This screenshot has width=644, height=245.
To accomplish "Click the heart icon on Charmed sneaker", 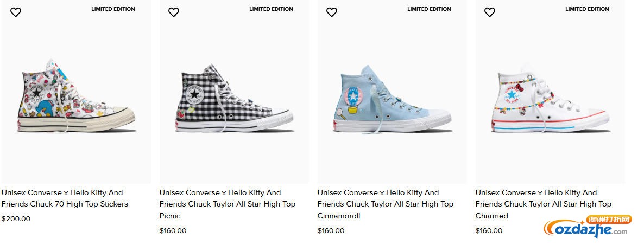I will point(490,12).
